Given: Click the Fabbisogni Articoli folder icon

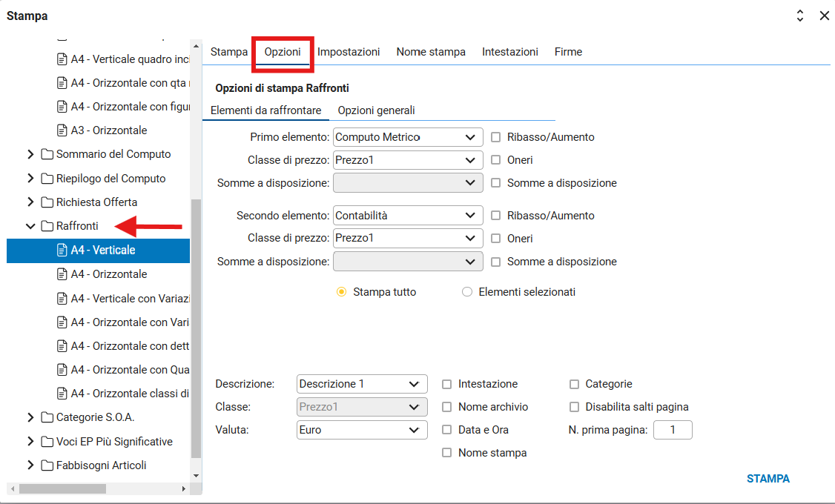Looking at the screenshot, I should 47,465.
